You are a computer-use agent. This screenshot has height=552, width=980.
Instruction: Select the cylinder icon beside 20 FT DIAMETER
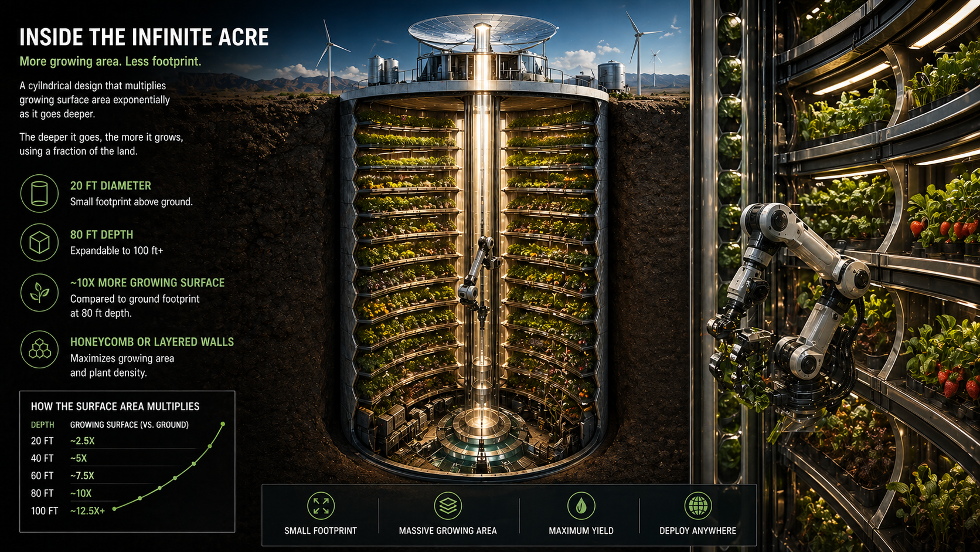[x=39, y=194]
